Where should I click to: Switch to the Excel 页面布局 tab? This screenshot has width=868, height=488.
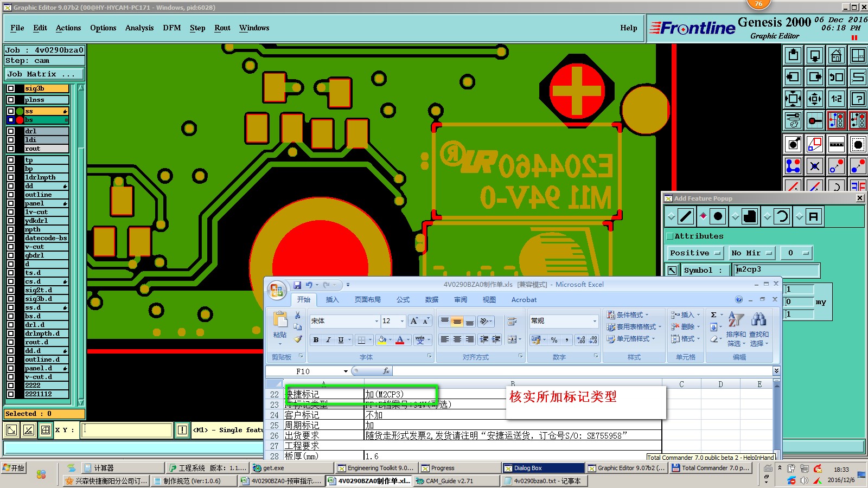(368, 300)
